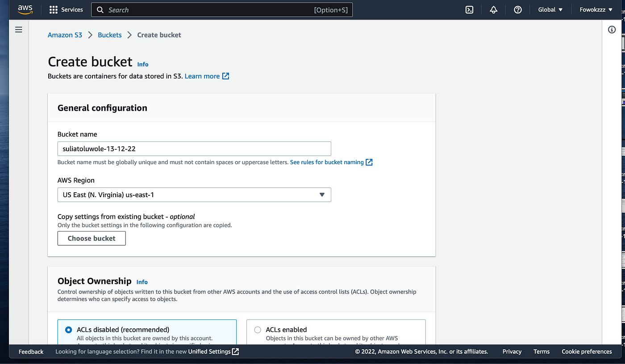Click the Choose bucket button
The height and width of the screenshot is (364, 625).
[92, 238]
